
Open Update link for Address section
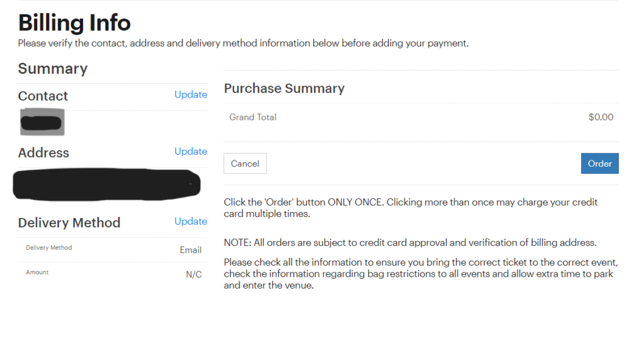coord(191,151)
